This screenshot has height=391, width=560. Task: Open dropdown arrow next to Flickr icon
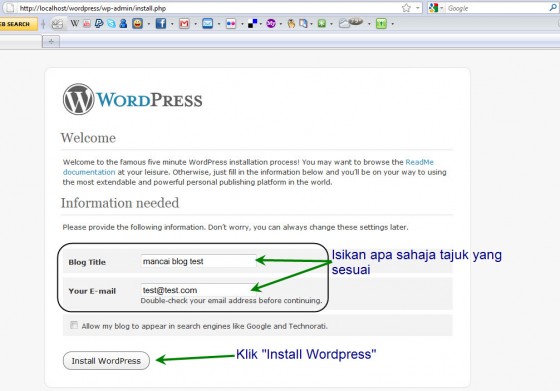click(242, 24)
